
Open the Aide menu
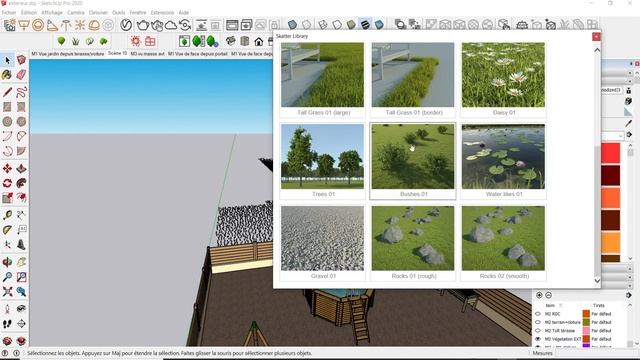pos(184,13)
